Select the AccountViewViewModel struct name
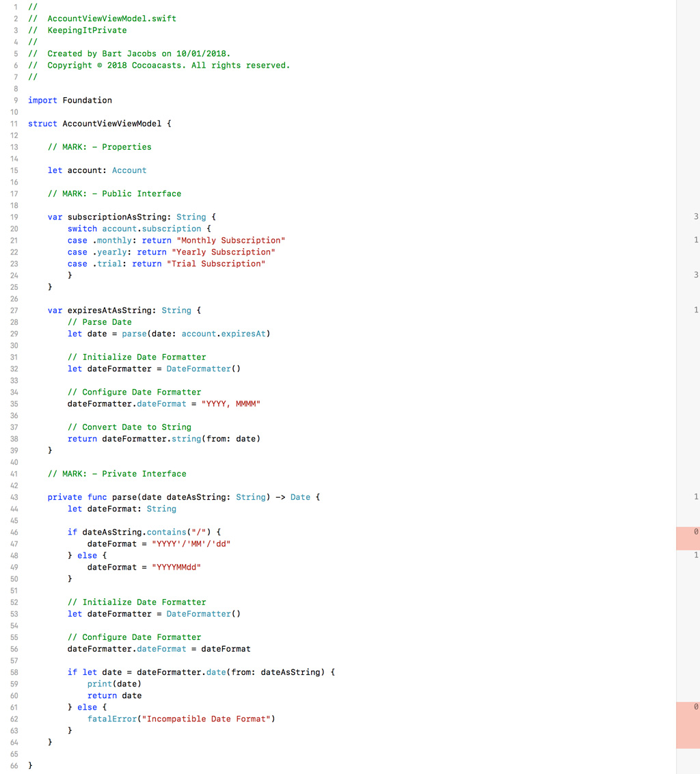Screen dimensions: 700x774 (112, 123)
